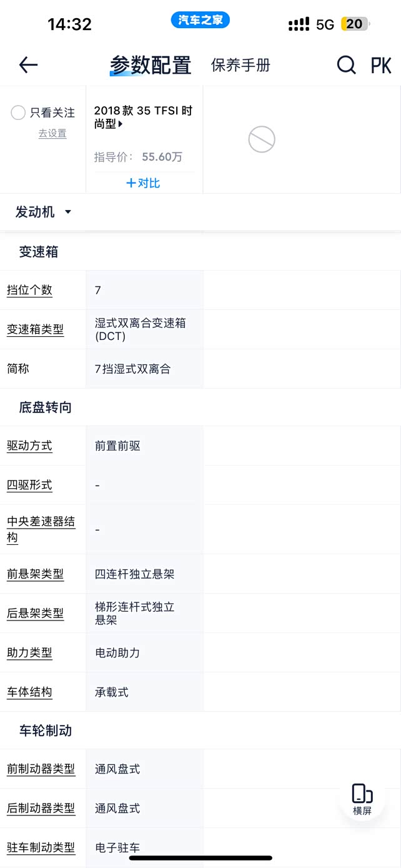The width and height of the screenshot is (401, 868).
Task: Open the 2018款 35 TFSI 时尚型 model selector
Action: tap(143, 117)
